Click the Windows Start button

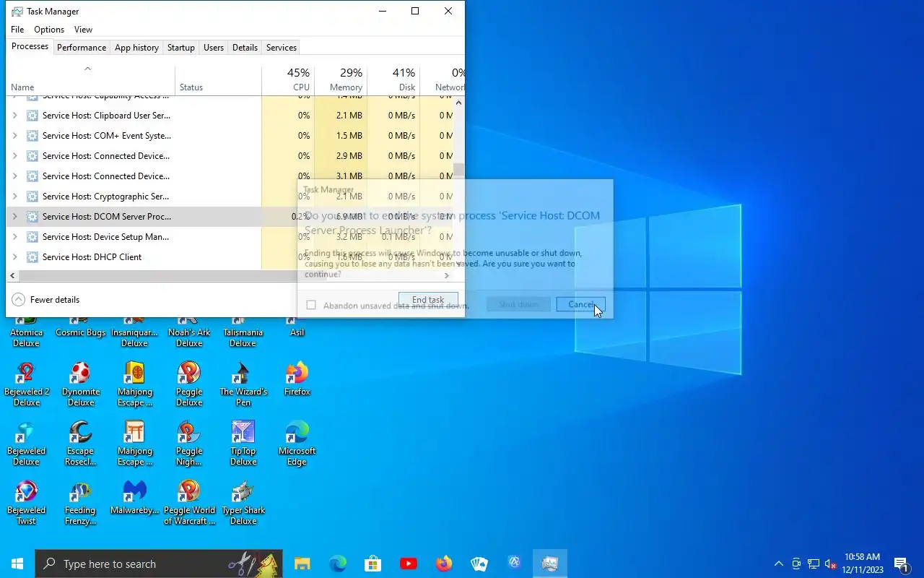[17, 564]
